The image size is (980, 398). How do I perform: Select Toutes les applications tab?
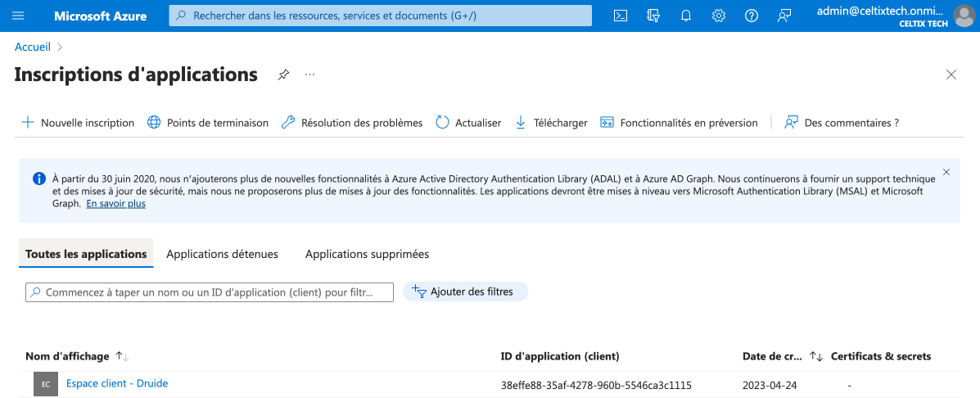pos(86,255)
